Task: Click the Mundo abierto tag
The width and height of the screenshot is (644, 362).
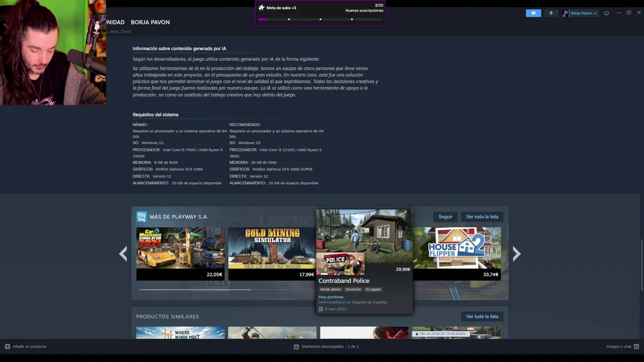Action: (x=331, y=289)
